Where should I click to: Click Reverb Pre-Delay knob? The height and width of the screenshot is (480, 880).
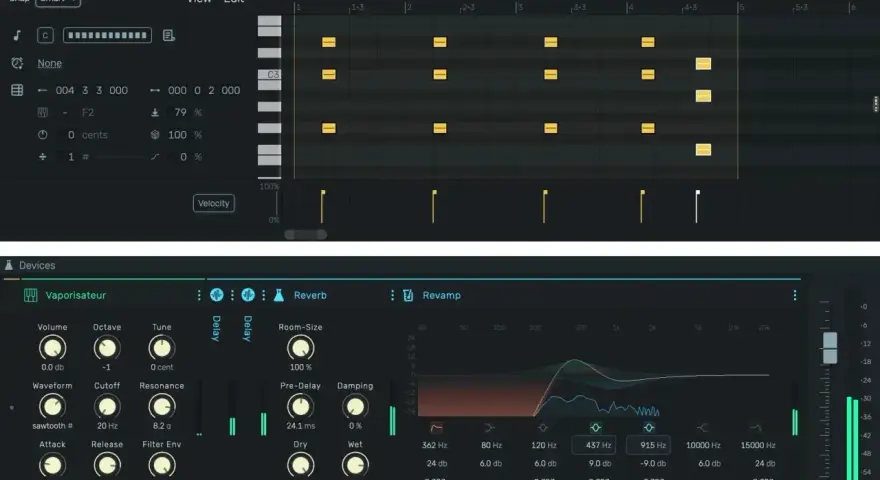pyautogui.click(x=300, y=406)
